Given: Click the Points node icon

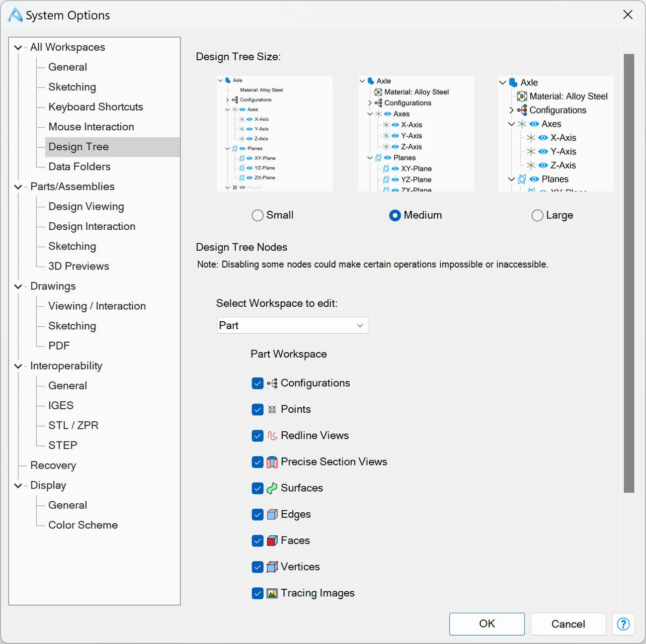Looking at the screenshot, I should coord(272,409).
